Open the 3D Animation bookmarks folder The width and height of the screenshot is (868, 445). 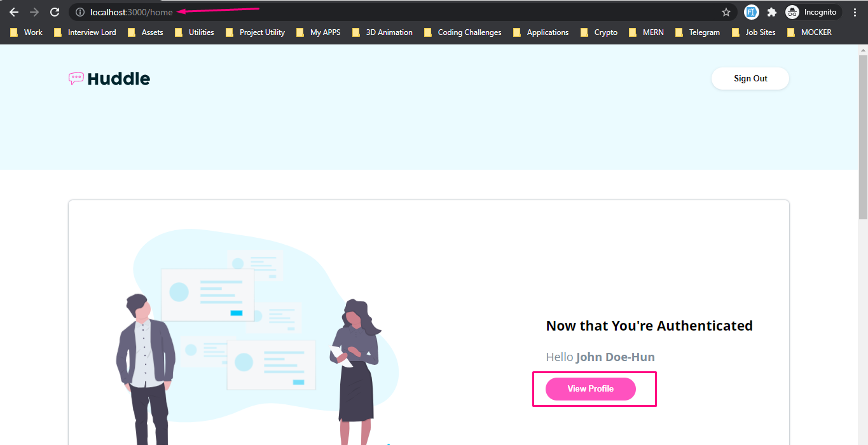[x=382, y=32]
